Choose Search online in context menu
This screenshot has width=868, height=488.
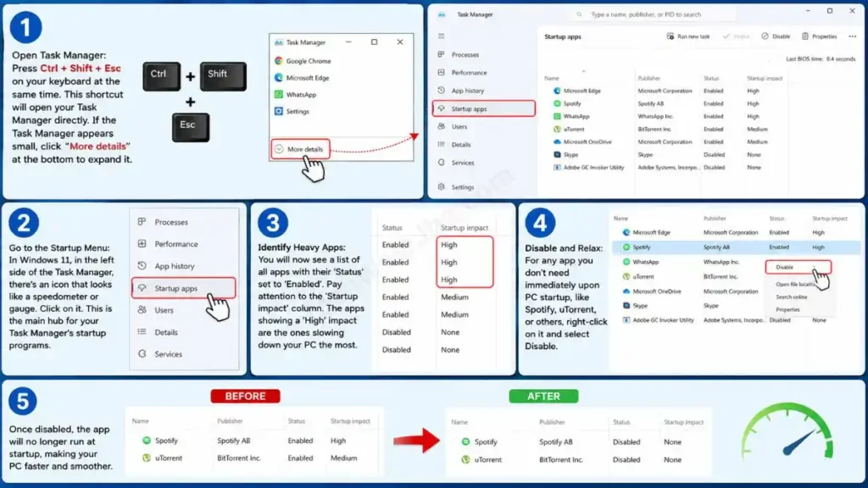791,297
